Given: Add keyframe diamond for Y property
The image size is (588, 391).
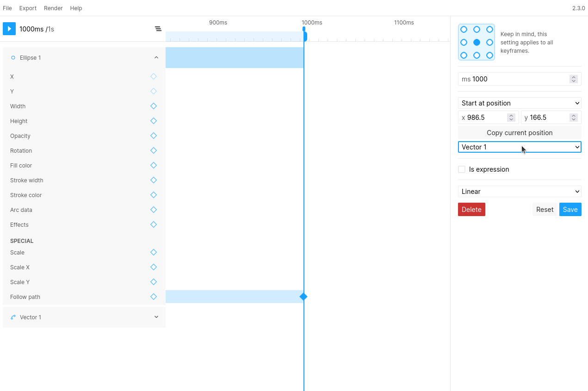Looking at the screenshot, I should pos(154,91).
